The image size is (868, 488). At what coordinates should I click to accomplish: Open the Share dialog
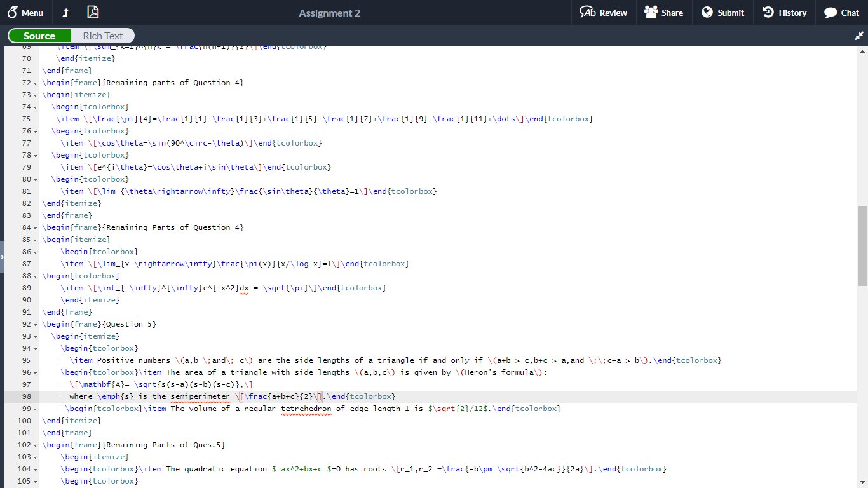[x=663, y=13]
